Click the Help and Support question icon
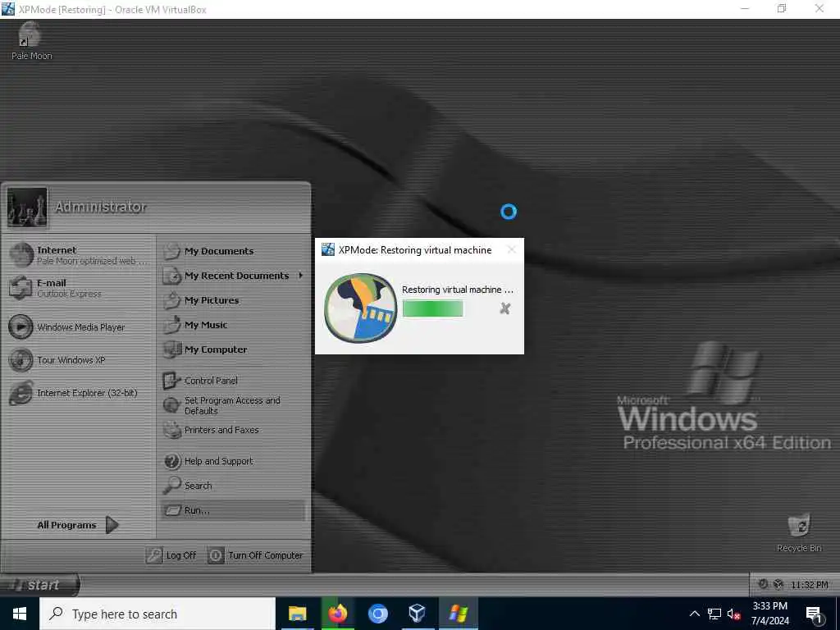840x630 pixels. [x=172, y=461]
